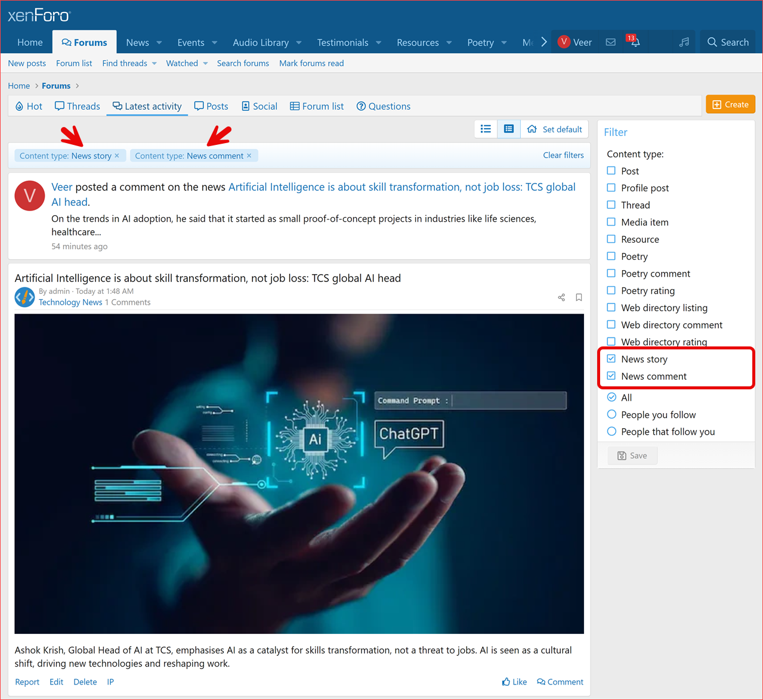Image resolution: width=763 pixels, height=700 pixels.
Task: Open the Audio Library dropdown arrow
Action: tap(299, 43)
